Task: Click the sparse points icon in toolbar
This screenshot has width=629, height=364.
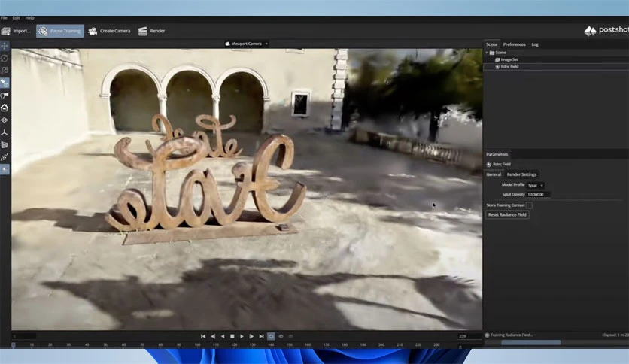Action: (x=5, y=157)
